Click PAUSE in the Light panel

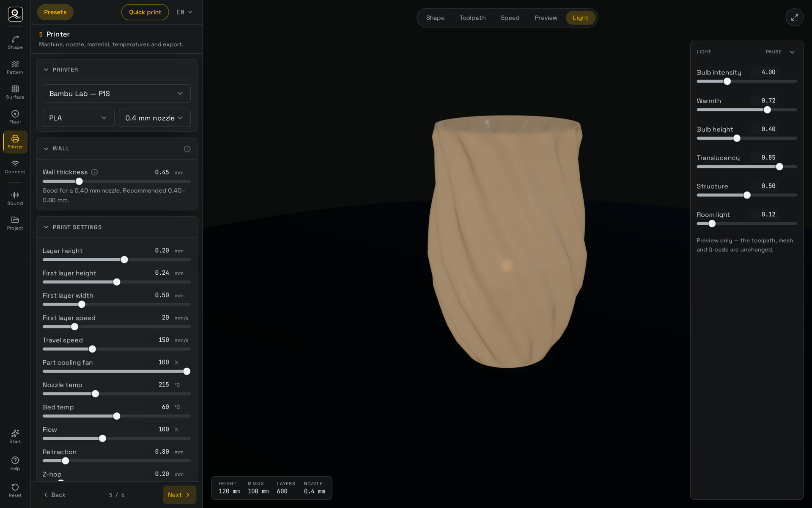click(774, 52)
